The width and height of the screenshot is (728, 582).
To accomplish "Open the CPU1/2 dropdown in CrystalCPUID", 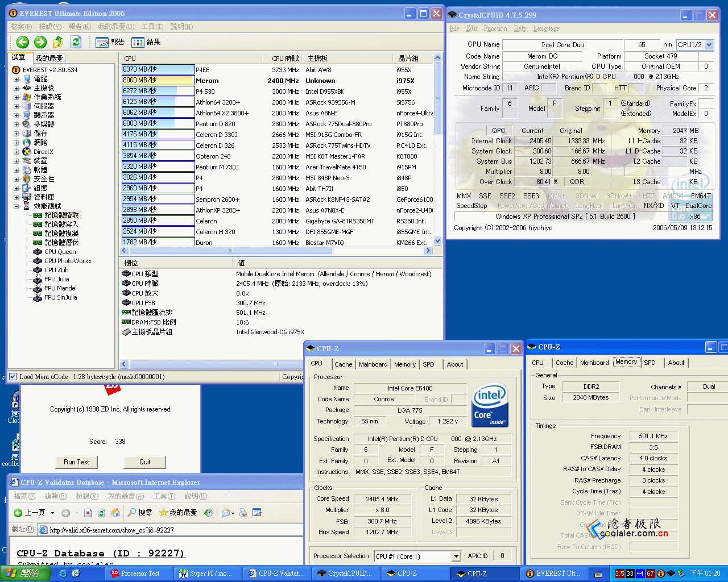I will pos(709,44).
